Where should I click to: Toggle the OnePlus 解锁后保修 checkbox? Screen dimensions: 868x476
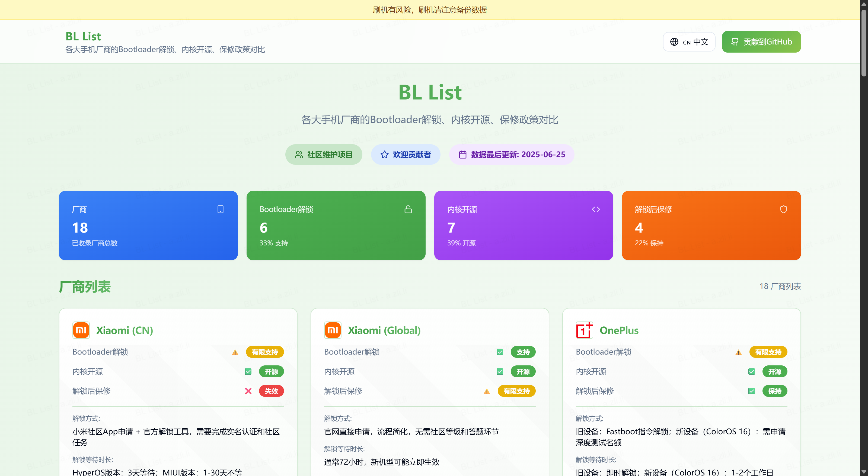tap(751, 391)
